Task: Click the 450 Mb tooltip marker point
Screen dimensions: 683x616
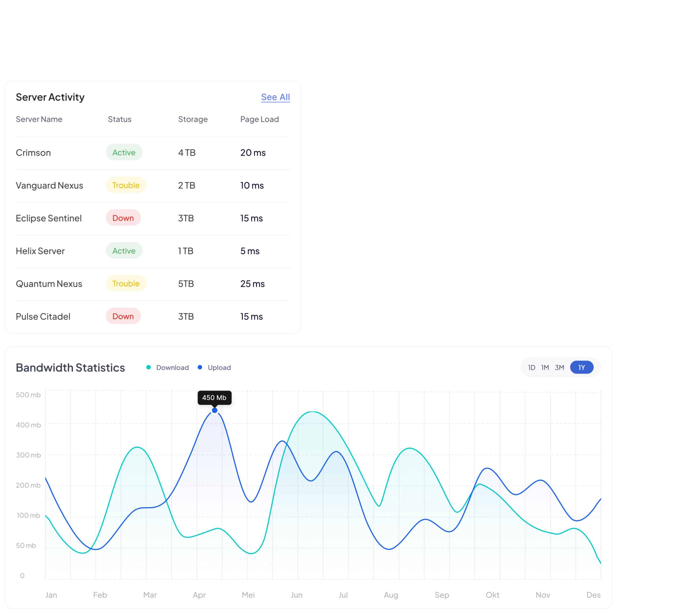Action: 214,410
